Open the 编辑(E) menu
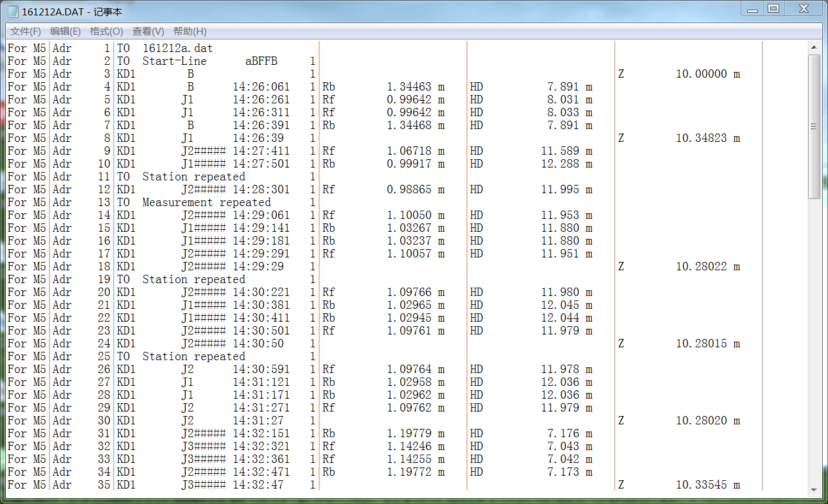Viewport: 828px width, 504px height. pyautogui.click(x=66, y=31)
